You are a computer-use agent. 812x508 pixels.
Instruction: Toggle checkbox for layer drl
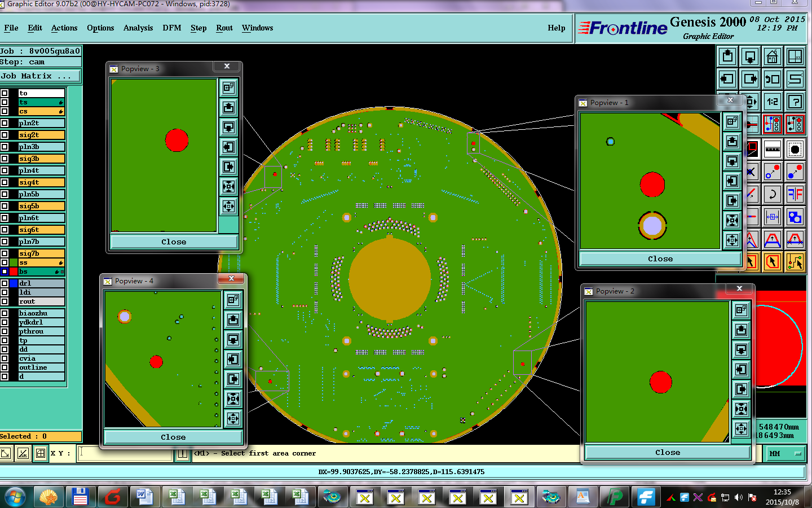(5, 283)
